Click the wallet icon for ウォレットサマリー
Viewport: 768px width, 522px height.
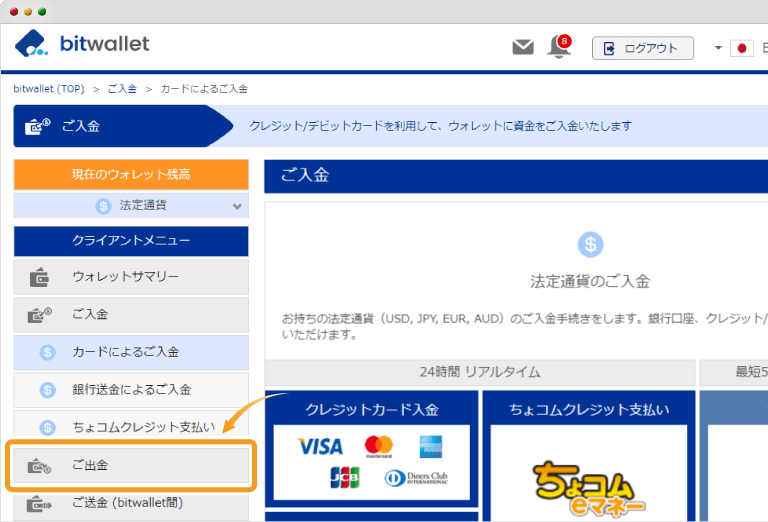click(39, 278)
